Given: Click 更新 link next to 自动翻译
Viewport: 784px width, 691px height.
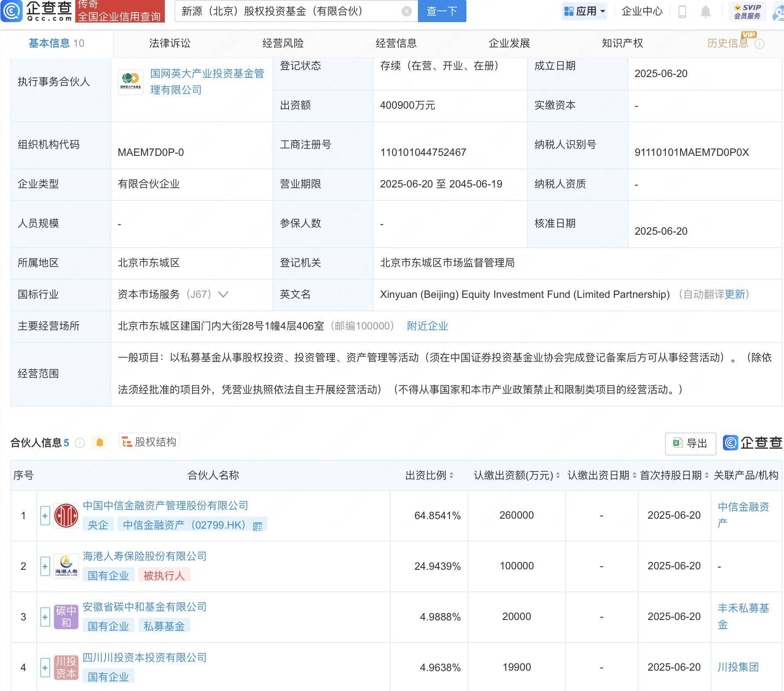Looking at the screenshot, I should pyautogui.click(x=735, y=294).
